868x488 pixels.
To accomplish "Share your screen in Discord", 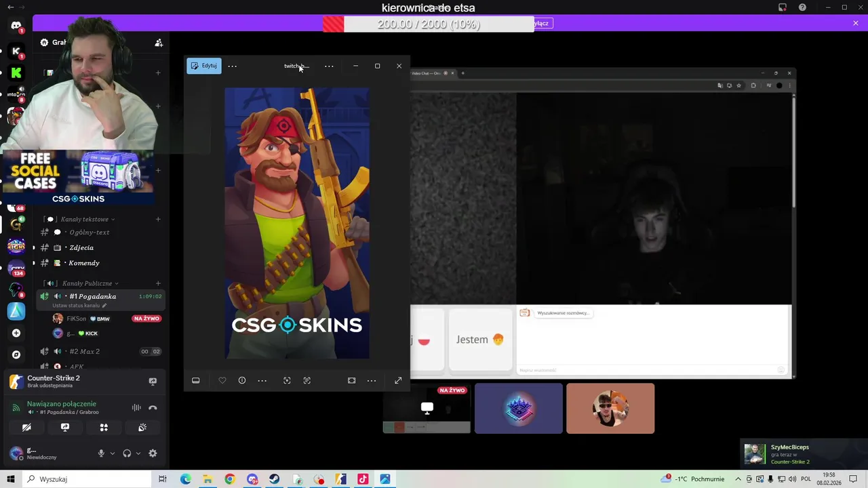I will click(x=65, y=428).
